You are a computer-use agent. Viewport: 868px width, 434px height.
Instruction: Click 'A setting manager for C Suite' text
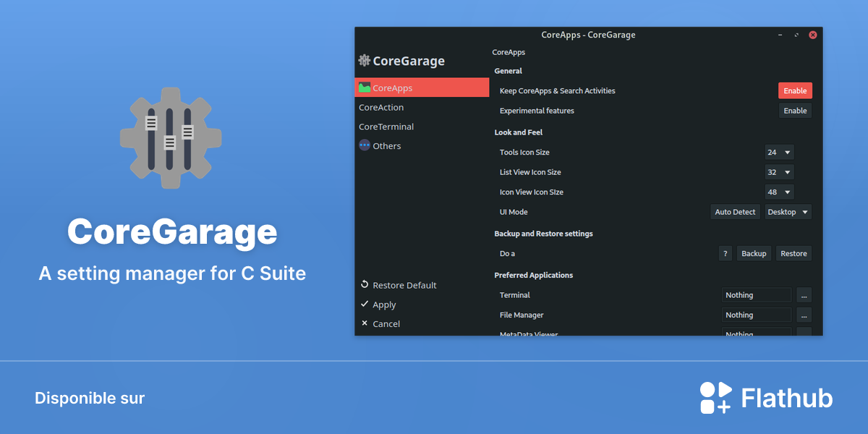pyautogui.click(x=172, y=274)
